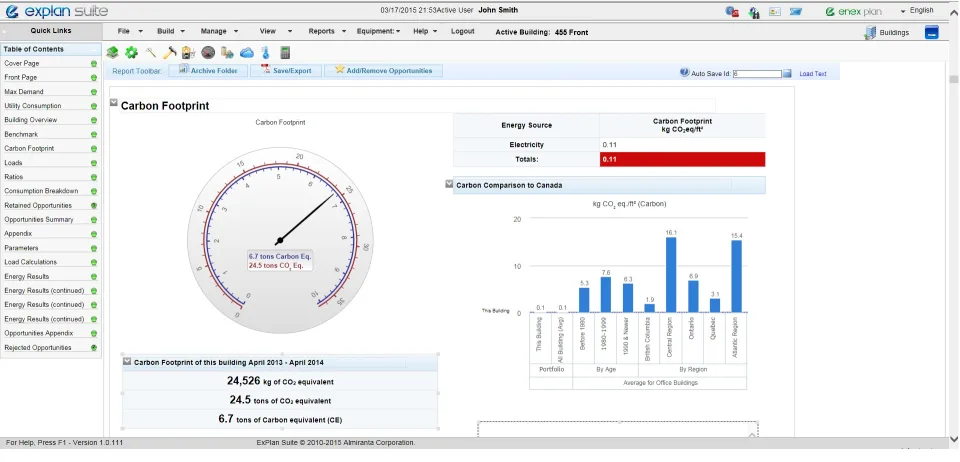Click the blue cloud icon
Image resolution: width=960 pixels, height=462 pixels.
[246, 53]
